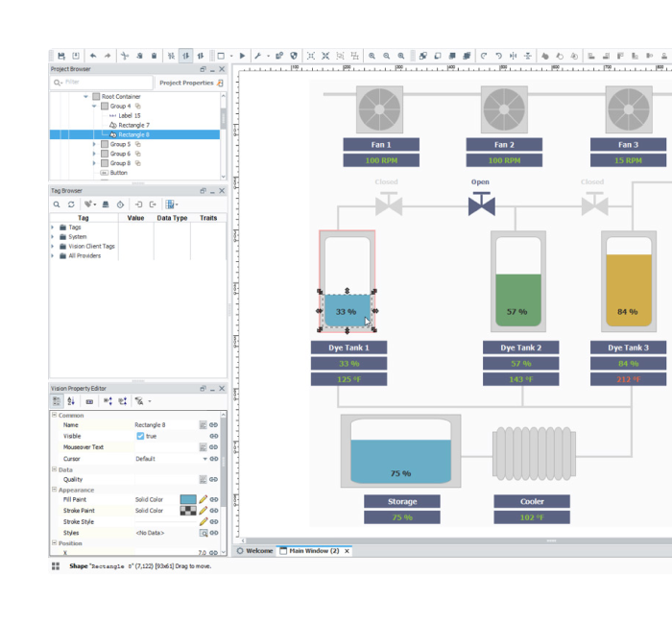Click the Save icon in the main toolbar
Screen dimensions: 672x624
61,57
